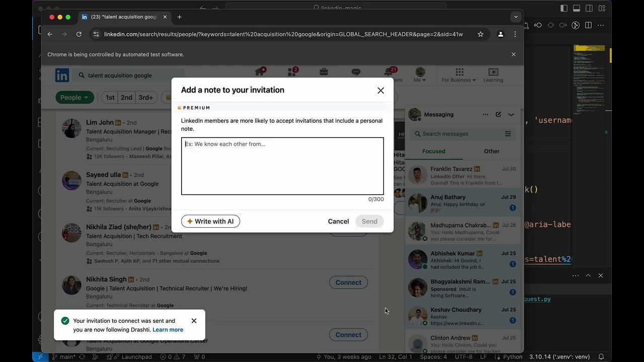This screenshot has width=644, height=362.
Task: Switch to Focused messages tab
Action: point(434,151)
